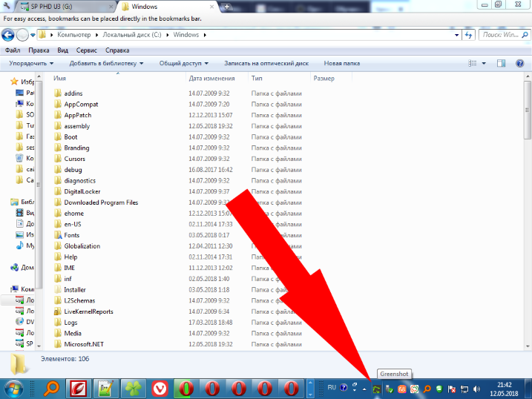Open the Сервис menu

(86, 50)
